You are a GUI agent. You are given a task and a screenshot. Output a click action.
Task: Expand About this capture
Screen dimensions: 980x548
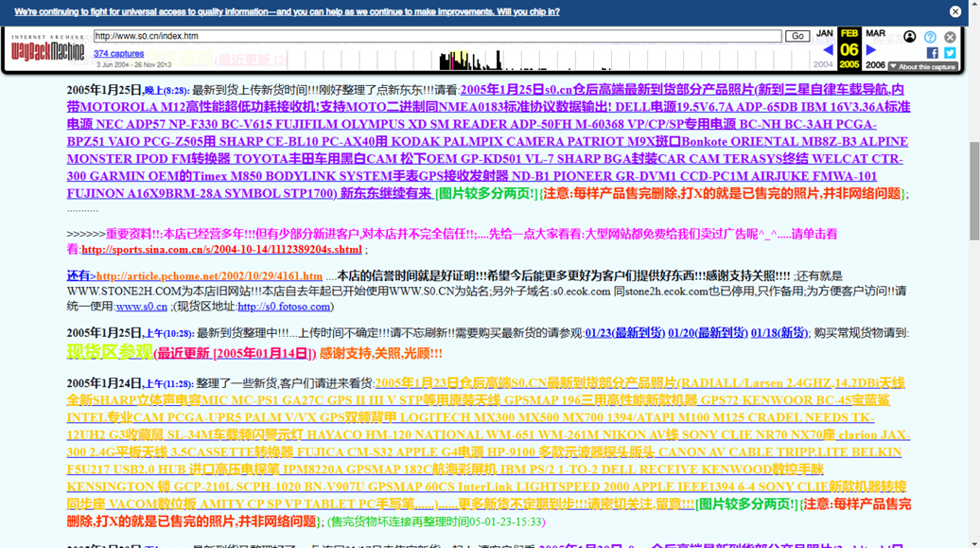tap(922, 67)
